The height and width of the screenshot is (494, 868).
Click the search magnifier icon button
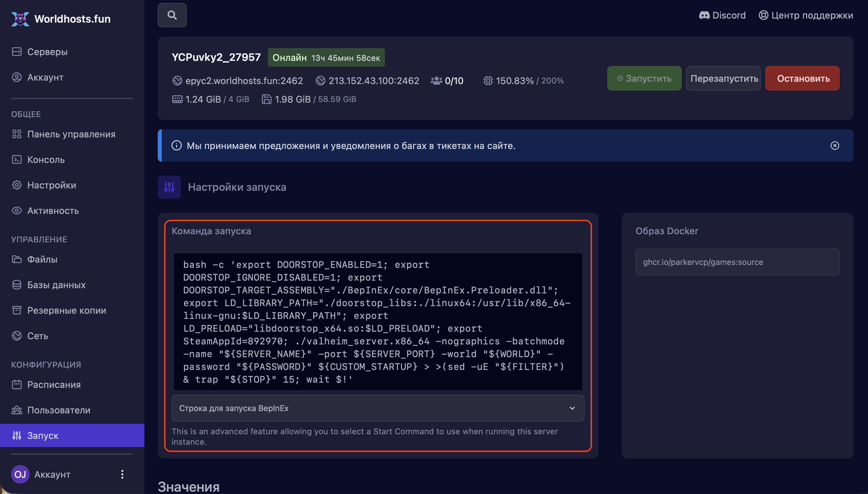tap(172, 15)
